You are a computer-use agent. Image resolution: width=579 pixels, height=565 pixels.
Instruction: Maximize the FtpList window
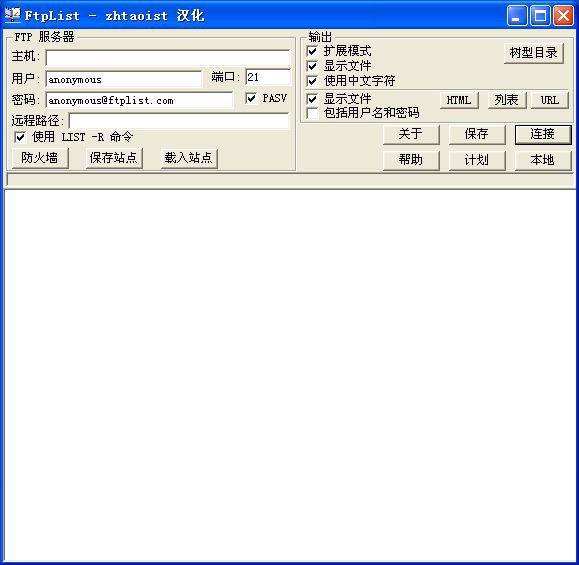540,16
